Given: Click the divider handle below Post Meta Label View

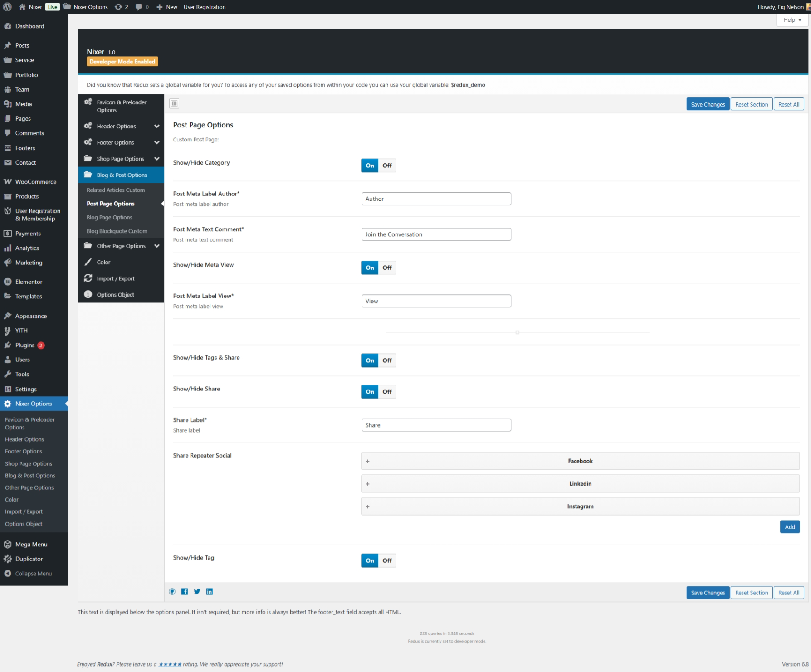Looking at the screenshot, I should tap(517, 332).
